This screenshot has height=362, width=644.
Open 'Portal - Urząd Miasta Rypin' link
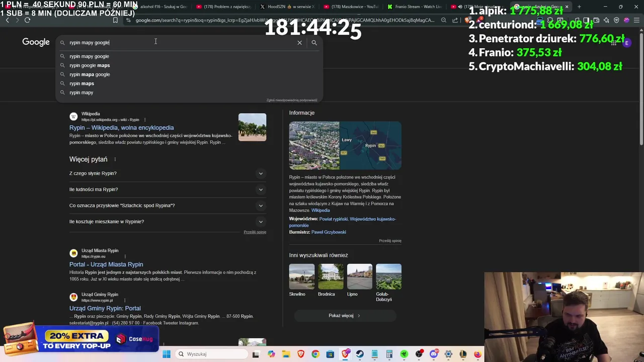[106, 264]
